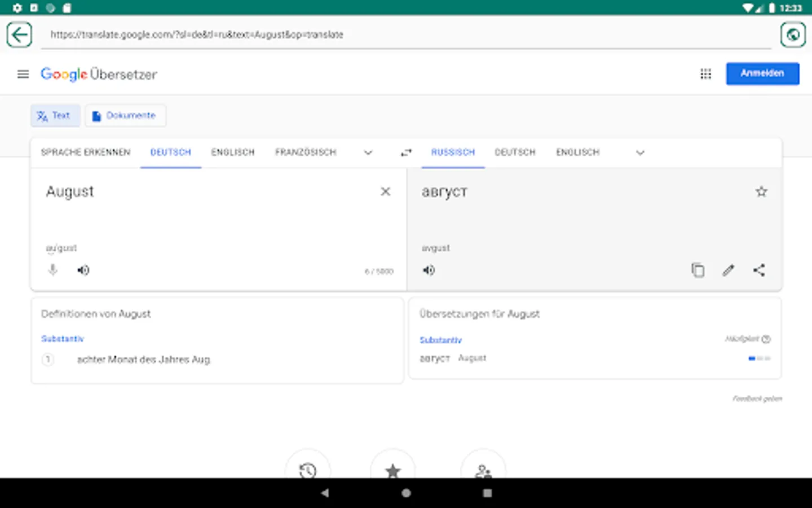Image resolution: width=812 pixels, height=508 pixels.
Task: Click the Substantiv label under Definitionen
Action: [63, 339]
